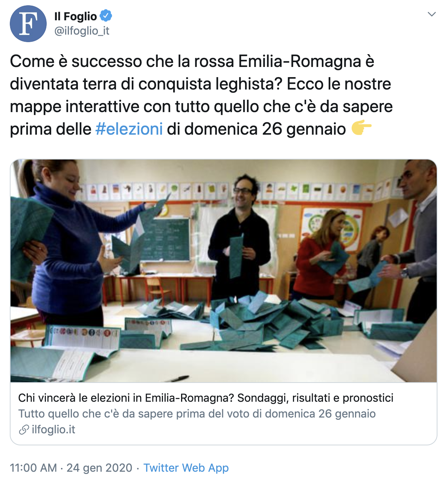The height and width of the screenshot is (486, 448).
Task: Click the pointing hand emoji
Action: coord(361,129)
